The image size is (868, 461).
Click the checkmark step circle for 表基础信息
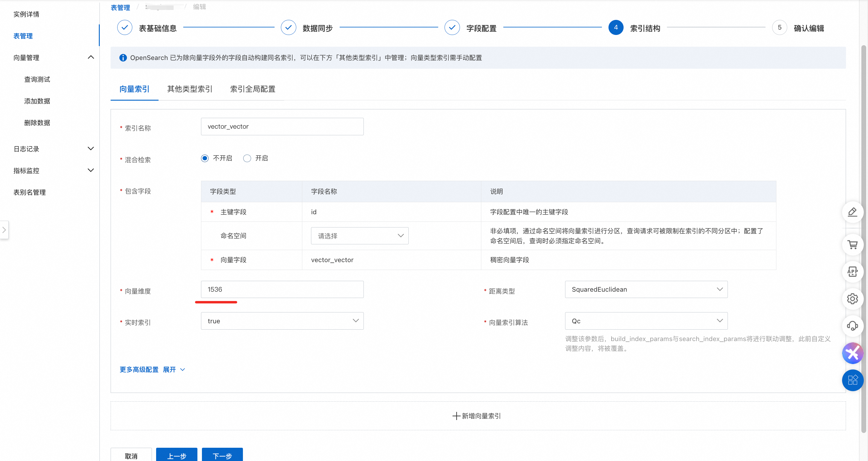(x=125, y=28)
